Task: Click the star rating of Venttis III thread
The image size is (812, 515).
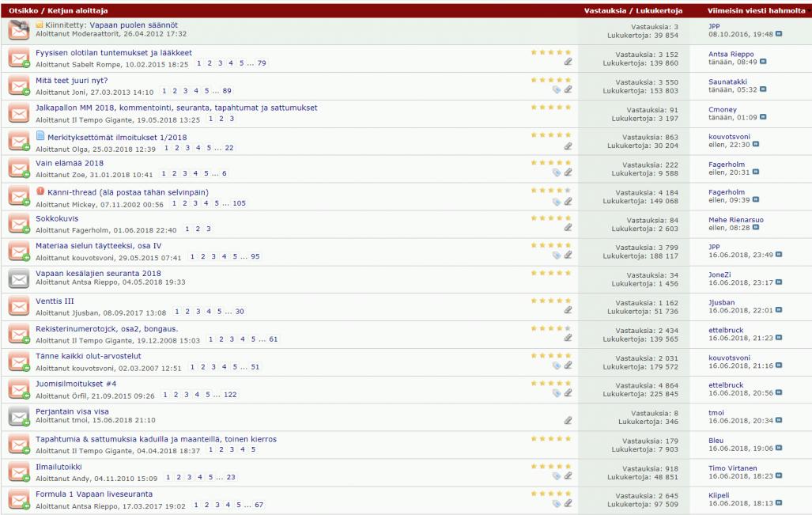Action: pos(550,301)
